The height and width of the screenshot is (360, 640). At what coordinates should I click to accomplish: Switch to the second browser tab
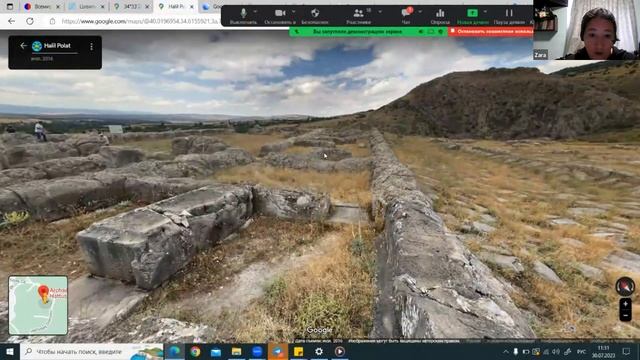click(86, 7)
